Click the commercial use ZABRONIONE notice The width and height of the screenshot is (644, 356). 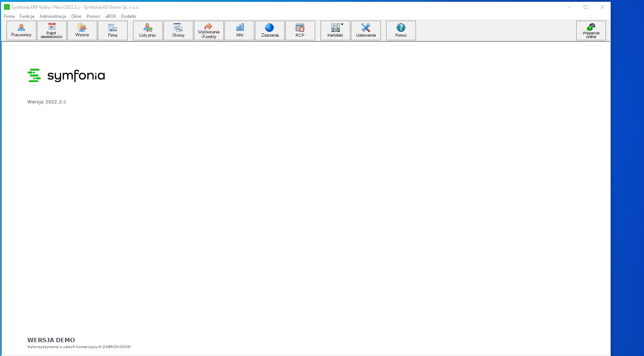[79, 347]
